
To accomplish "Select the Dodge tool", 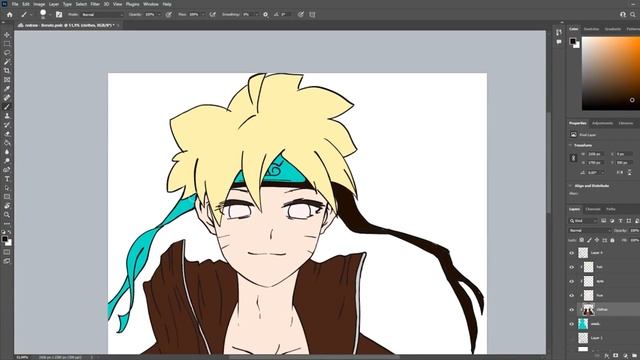I will tap(7, 160).
